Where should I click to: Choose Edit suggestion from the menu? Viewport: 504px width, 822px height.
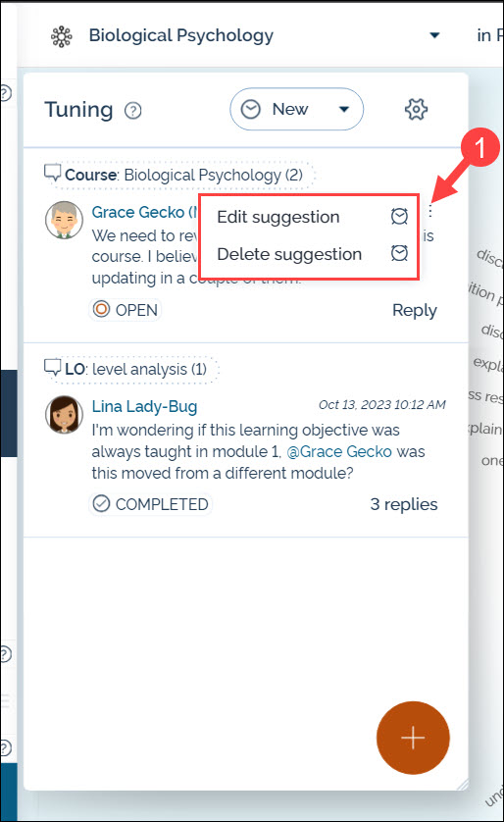(278, 217)
